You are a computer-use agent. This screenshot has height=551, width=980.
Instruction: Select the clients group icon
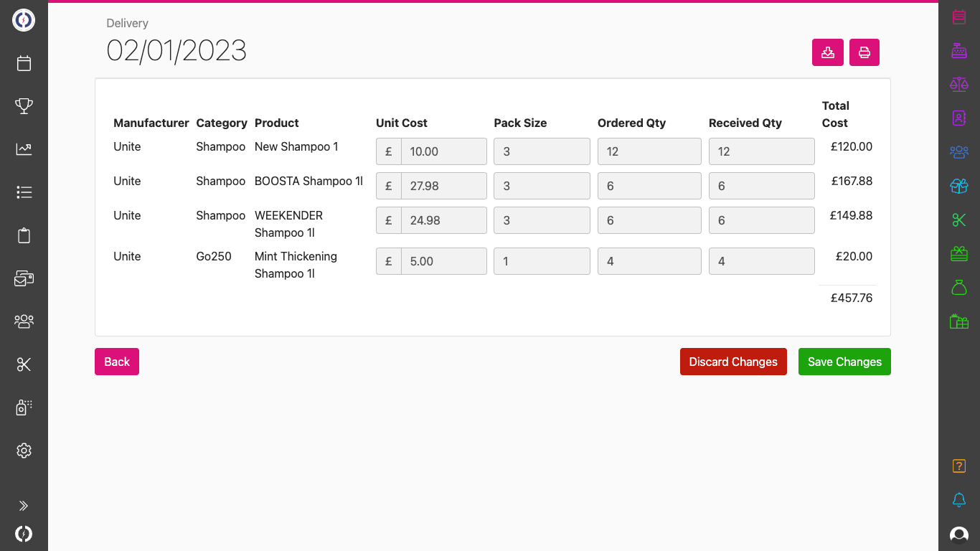point(24,321)
